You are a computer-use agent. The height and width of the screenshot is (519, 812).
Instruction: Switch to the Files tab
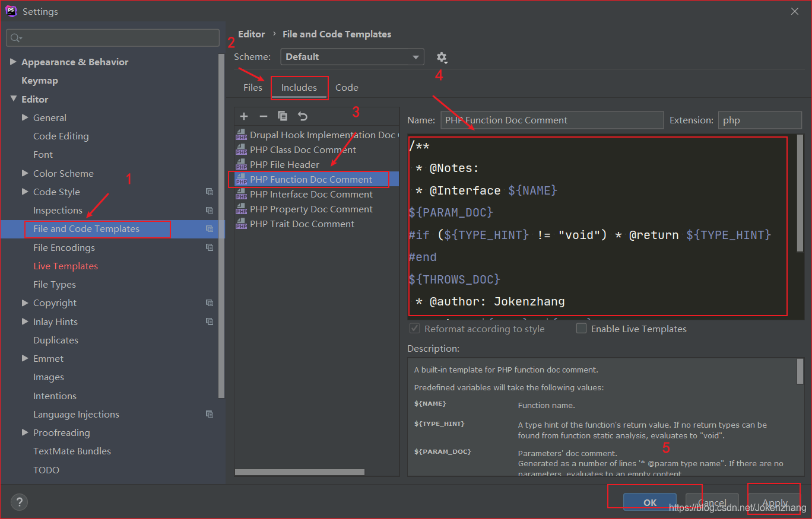coord(253,87)
